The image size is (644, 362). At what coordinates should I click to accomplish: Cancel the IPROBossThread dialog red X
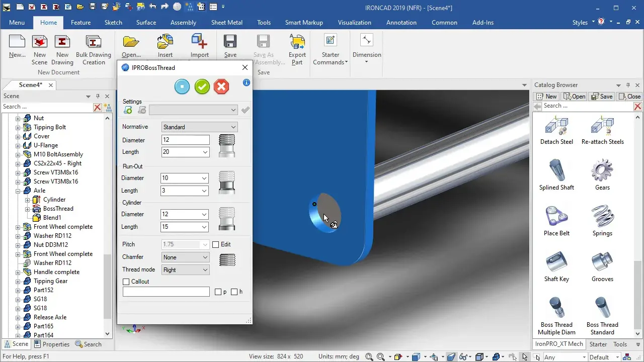pos(221,87)
